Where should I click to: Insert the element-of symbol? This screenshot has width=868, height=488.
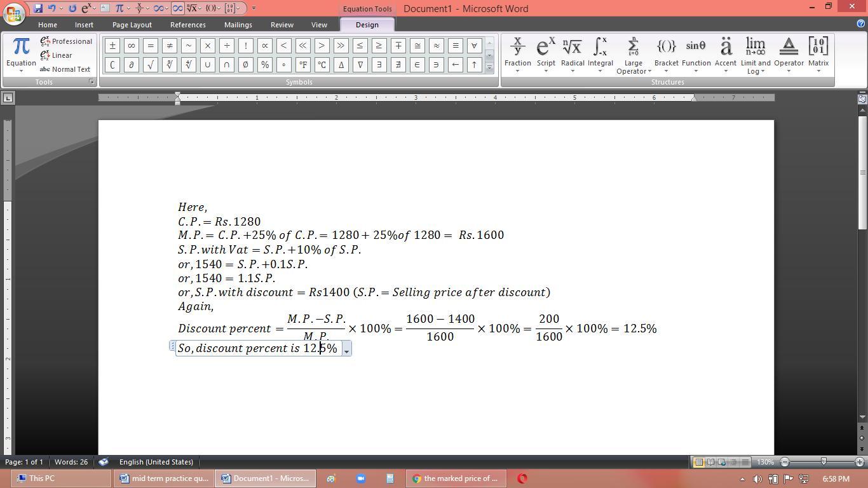pyautogui.click(x=417, y=65)
